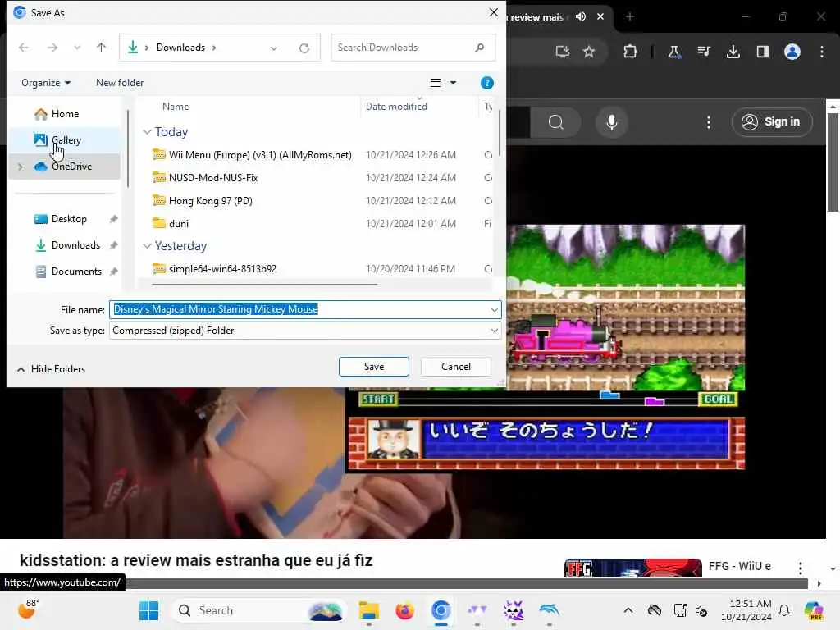
Task: Close the review mais browser tab
Action: pos(600,16)
